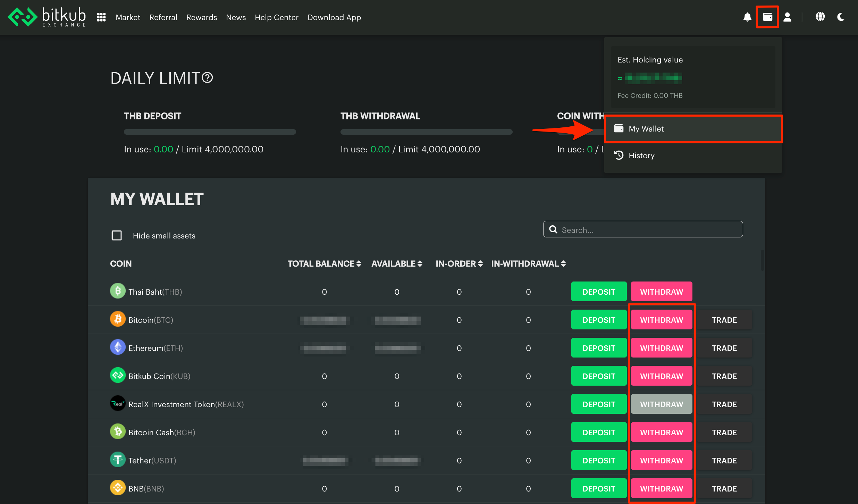This screenshot has height=504, width=858.
Task: Click Trade button for Ethereum
Action: [724, 348]
